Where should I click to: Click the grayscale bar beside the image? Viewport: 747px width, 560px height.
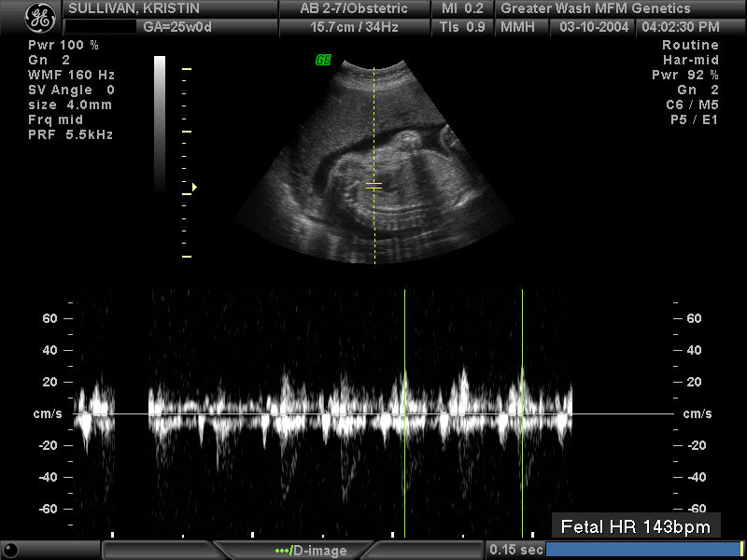[x=160, y=124]
